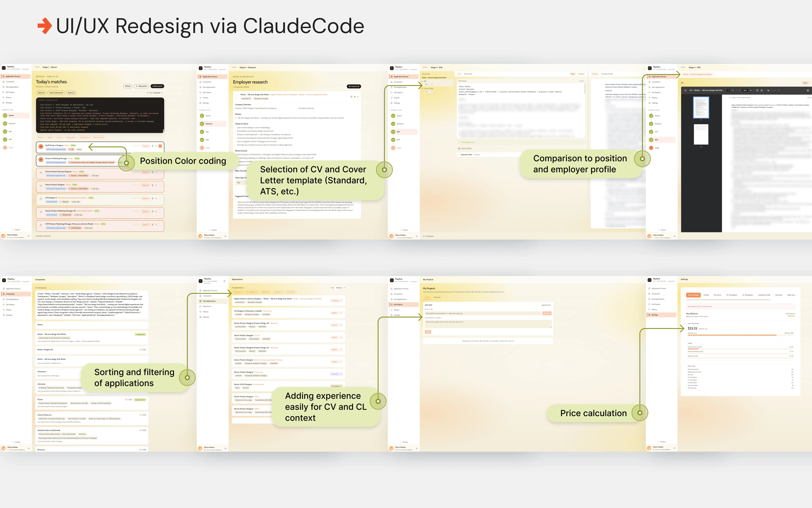Zoom out with PDF viewer minus icon
The width and height of the screenshot is (812, 508).
pyautogui.click(x=739, y=90)
